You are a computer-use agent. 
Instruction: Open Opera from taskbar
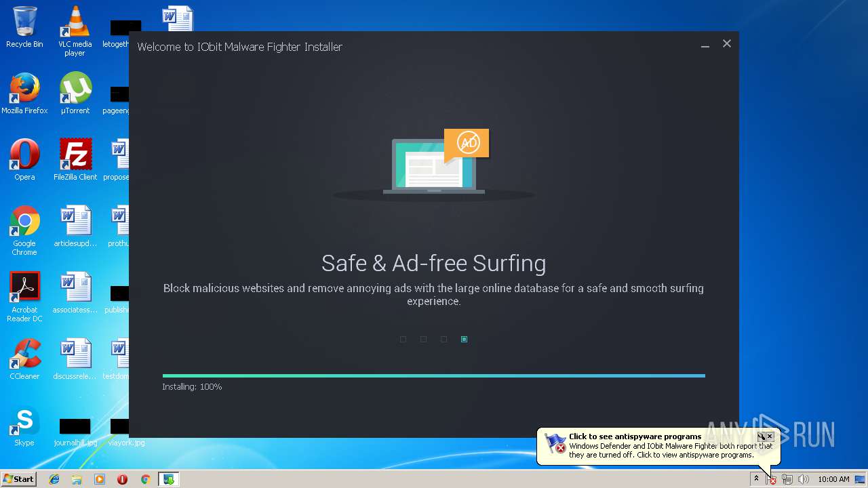click(122, 479)
